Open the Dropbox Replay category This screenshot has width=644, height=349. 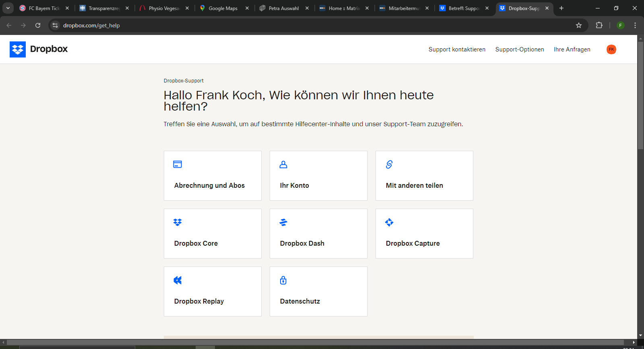pyautogui.click(x=213, y=292)
